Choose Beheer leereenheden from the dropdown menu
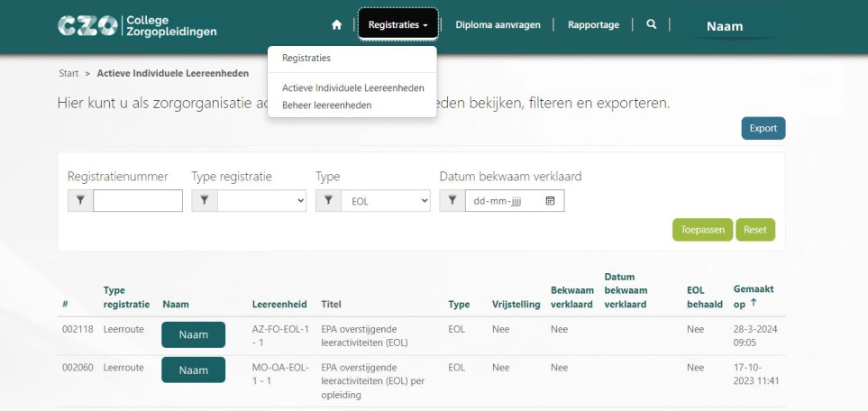Image resolution: width=868 pixels, height=411 pixels. pyautogui.click(x=326, y=105)
